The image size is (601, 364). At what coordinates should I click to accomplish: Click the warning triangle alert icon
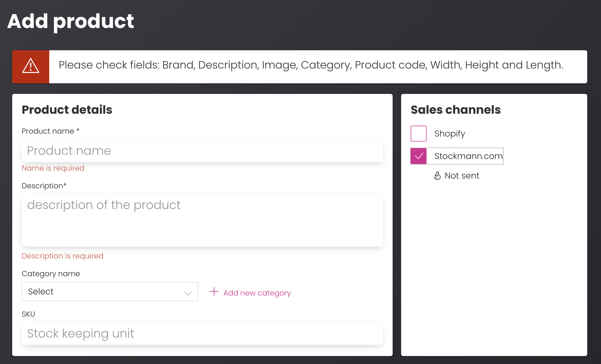point(31,66)
